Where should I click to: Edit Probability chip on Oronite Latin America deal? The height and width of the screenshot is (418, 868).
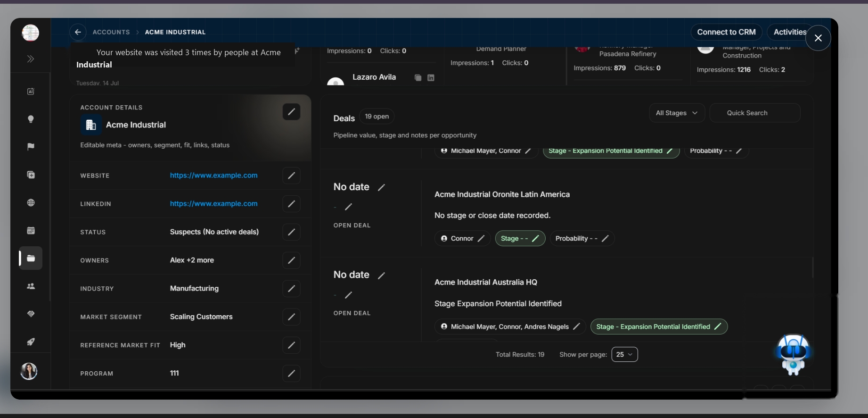coord(582,239)
